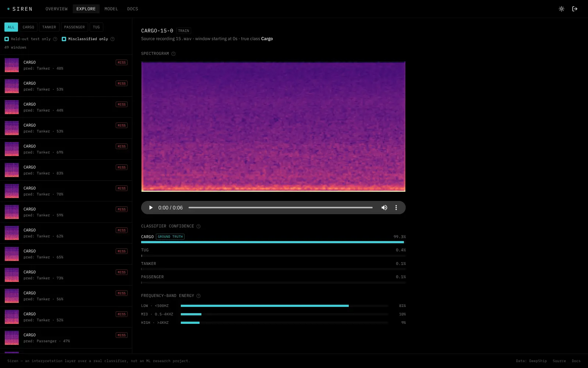
Task: Go to the Overview tab
Action: click(57, 9)
